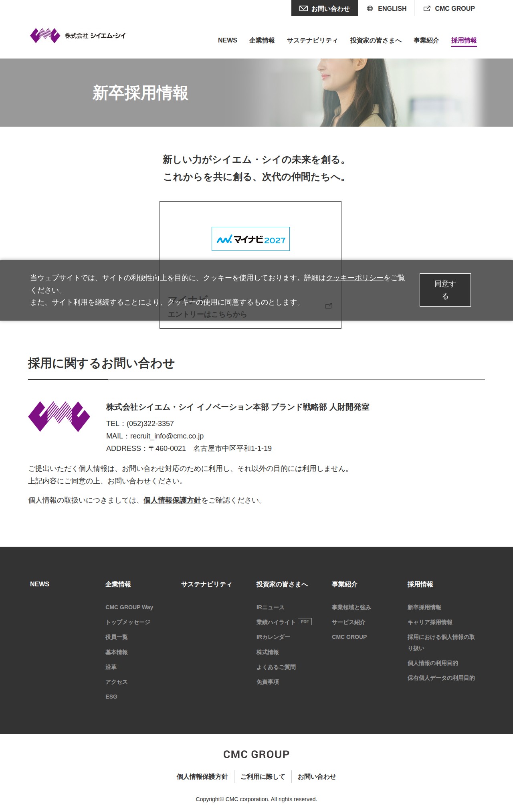Open the IRニュース footer link
Image resolution: width=513 pixels, height=812 pixels.
(x=270, y=607)
